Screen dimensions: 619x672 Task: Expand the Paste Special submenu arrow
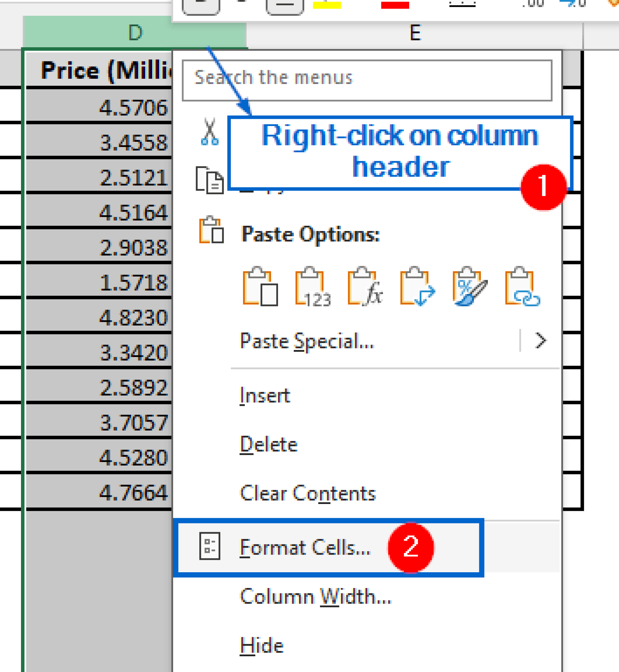click(x=541, y=341)
